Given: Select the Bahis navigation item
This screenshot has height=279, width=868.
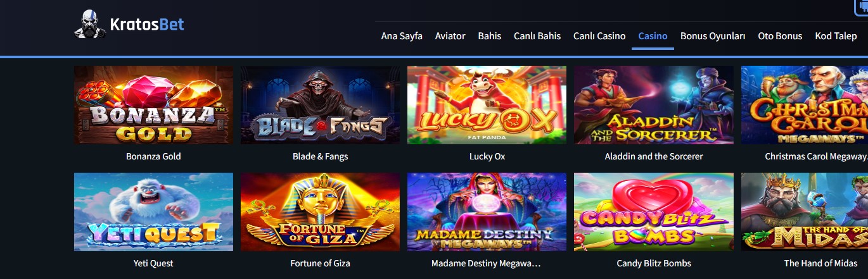Looking at the screenshot, I should 489,36.
